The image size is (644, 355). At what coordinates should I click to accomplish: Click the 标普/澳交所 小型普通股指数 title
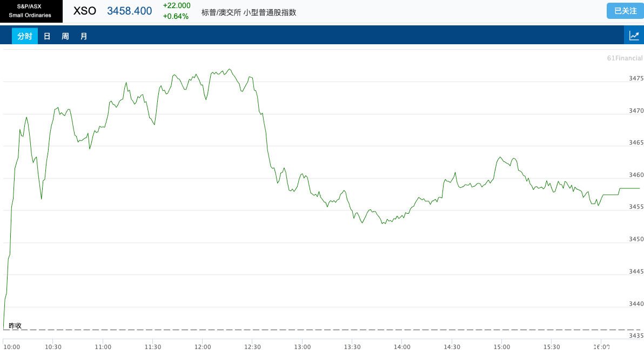249,12
